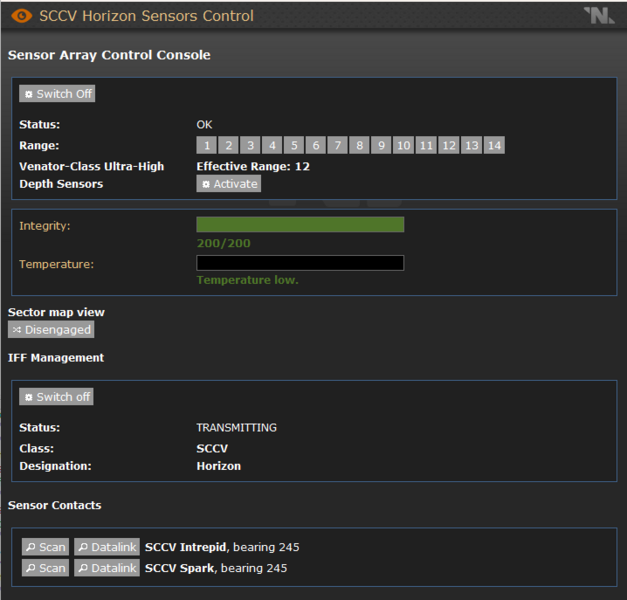Open Datalink with SCCV Intrepid
This screenshot has width=627, height=600.
point(106,547)
